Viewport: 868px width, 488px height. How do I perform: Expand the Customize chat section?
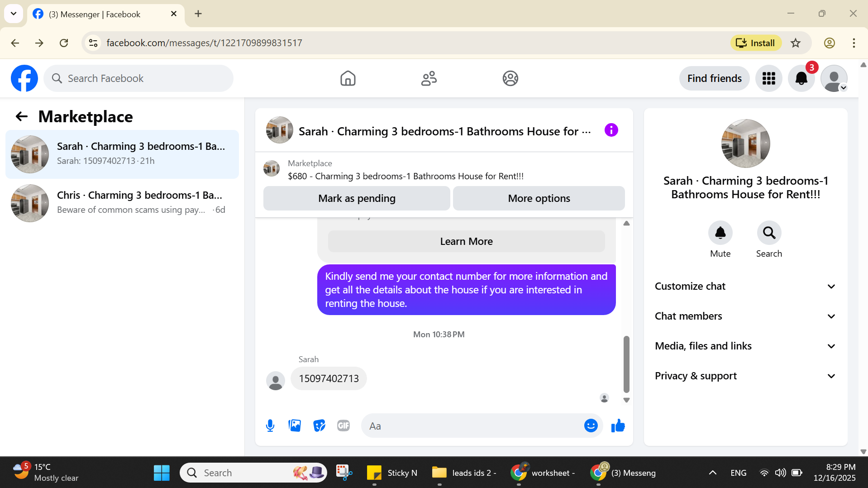click(x=745, y=286)
